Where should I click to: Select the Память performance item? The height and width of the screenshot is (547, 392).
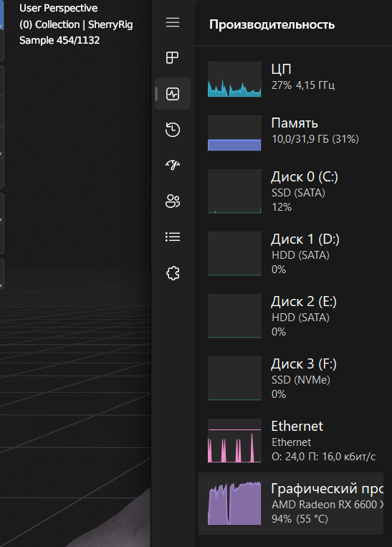[291, 133]
